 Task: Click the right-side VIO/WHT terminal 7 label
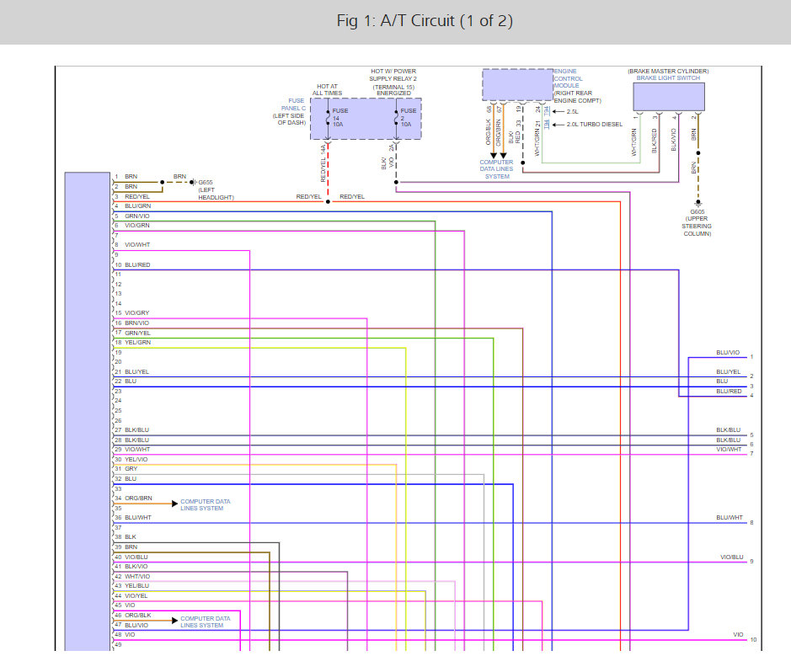729,449
